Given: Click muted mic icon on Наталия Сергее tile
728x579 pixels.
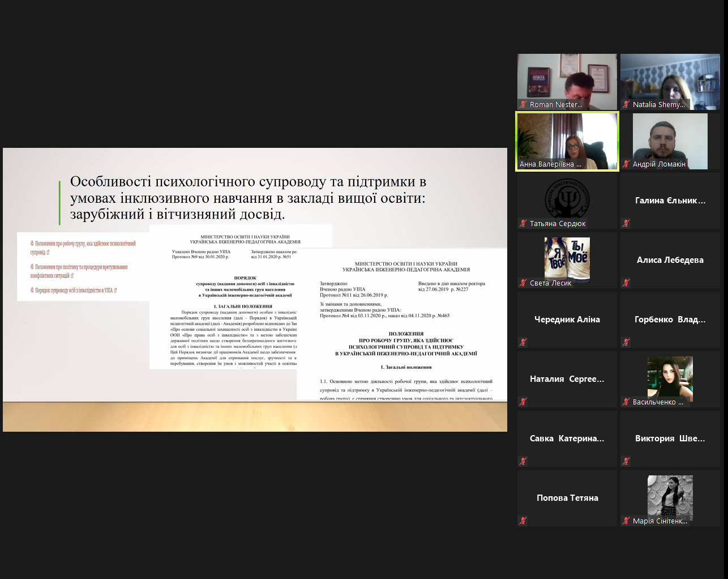Looking at the screenshot, I should 523,402.
